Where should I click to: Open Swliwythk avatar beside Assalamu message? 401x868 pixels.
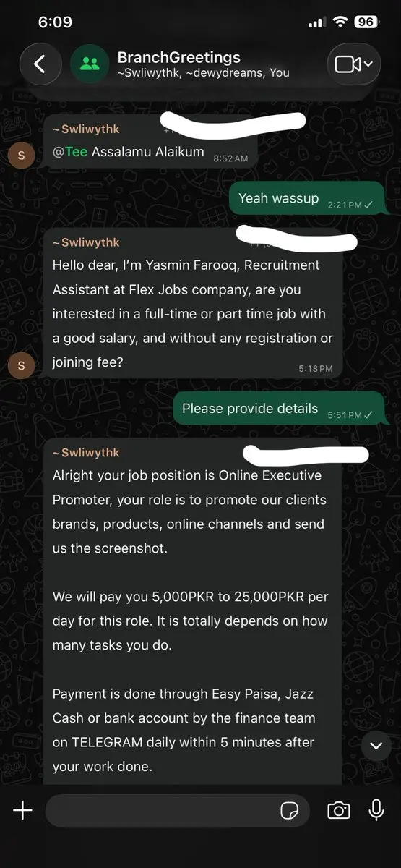point(20,156)
